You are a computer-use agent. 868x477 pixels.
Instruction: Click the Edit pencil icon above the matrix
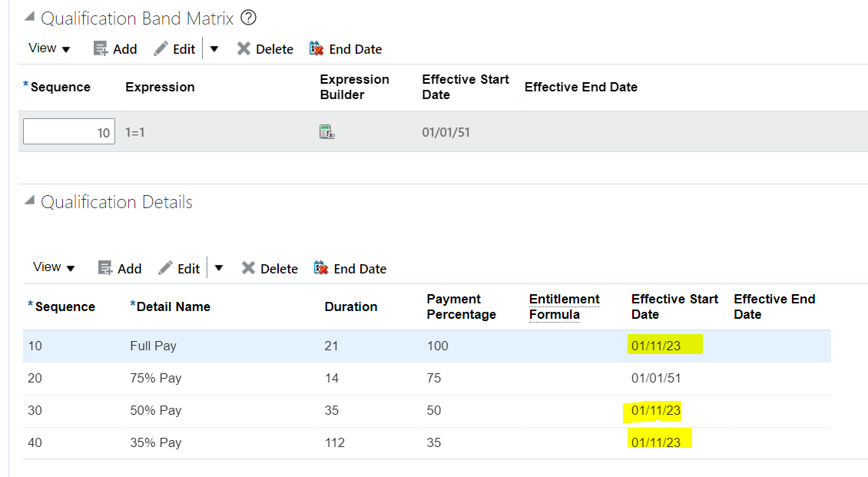[x=162, y=48]
